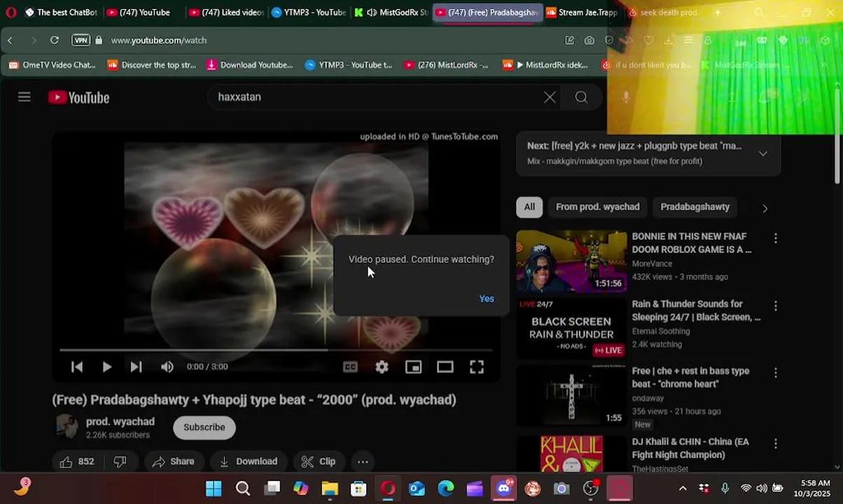
Task: Take a snapshot with the camera toolbar icon
Action: tap(590, 41)
